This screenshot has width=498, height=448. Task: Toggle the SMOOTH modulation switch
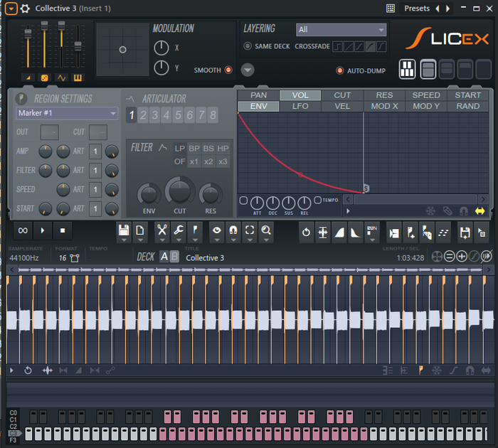click(228, 70)
